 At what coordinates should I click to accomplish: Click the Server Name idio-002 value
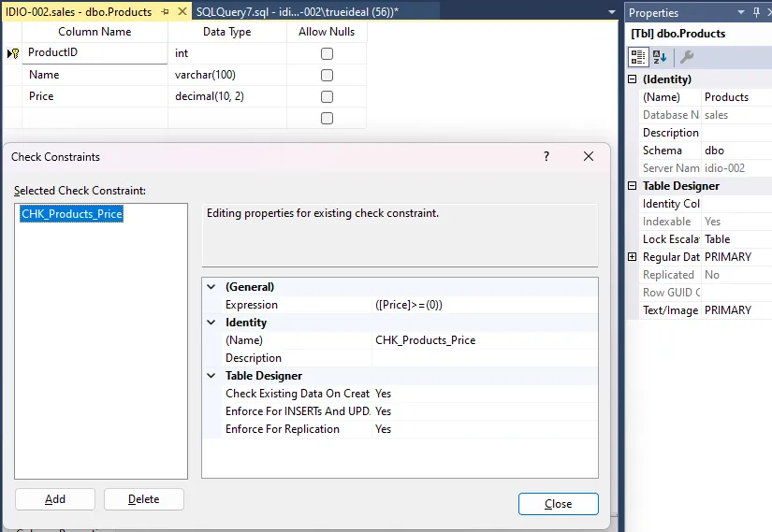tap(736, 167)
